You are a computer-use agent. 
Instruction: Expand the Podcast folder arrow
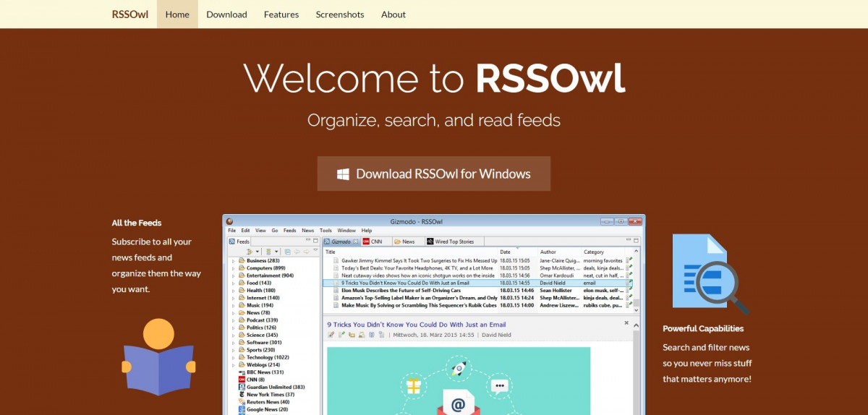coord(233,320)
